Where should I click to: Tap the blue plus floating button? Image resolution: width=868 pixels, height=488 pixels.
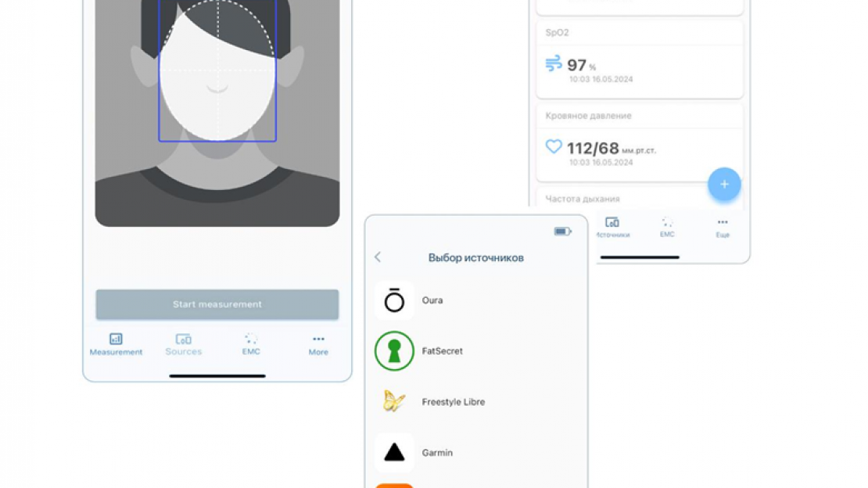click(x=724, y=185)
